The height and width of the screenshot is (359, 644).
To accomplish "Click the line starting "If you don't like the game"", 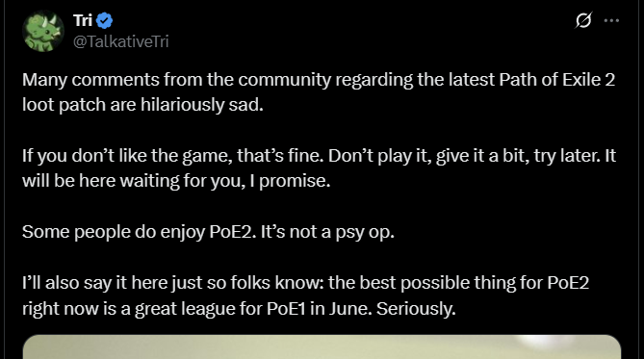I will point(320,156).
